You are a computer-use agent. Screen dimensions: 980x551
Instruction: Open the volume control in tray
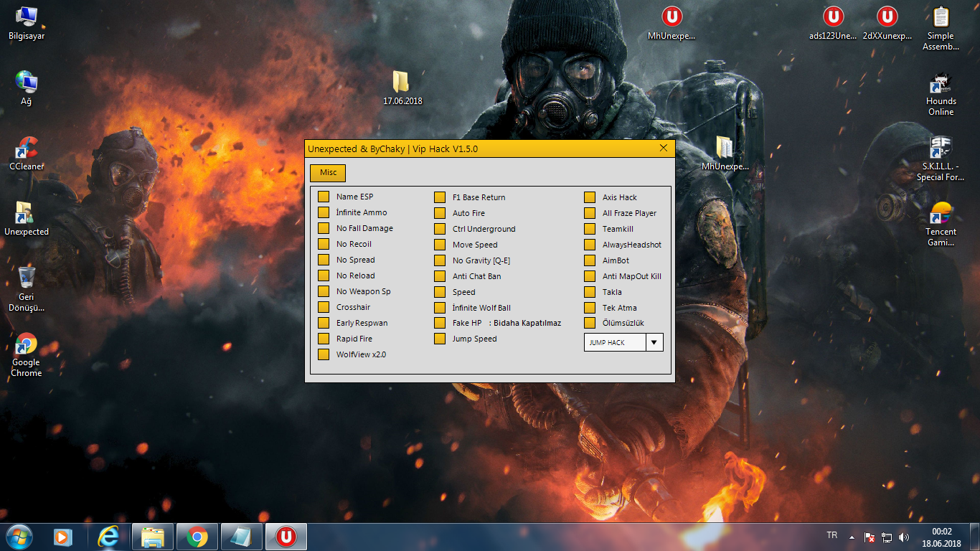(904, 537)
